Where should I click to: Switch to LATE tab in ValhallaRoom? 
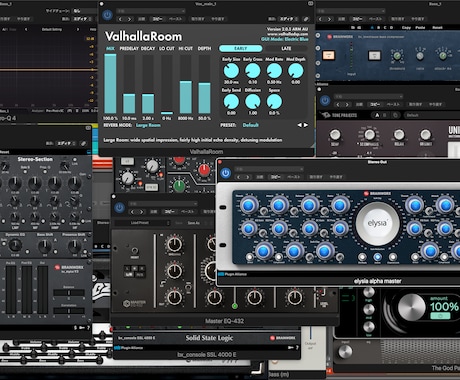(x=286, y=49)
